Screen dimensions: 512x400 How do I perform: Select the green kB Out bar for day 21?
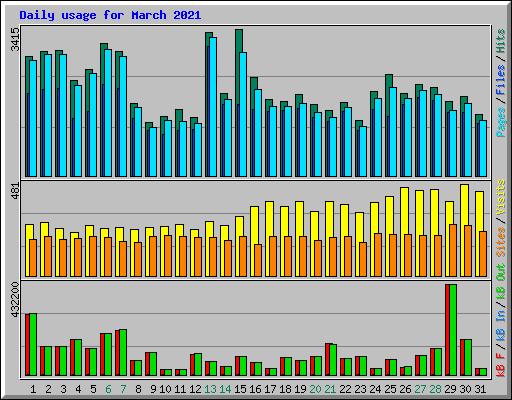333,360
